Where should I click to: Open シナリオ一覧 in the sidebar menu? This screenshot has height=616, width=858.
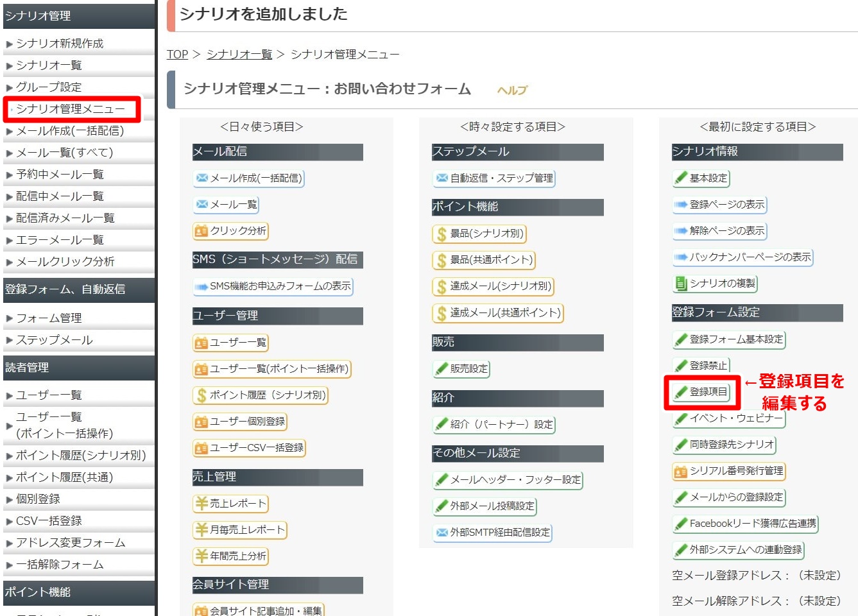[49, 65]
